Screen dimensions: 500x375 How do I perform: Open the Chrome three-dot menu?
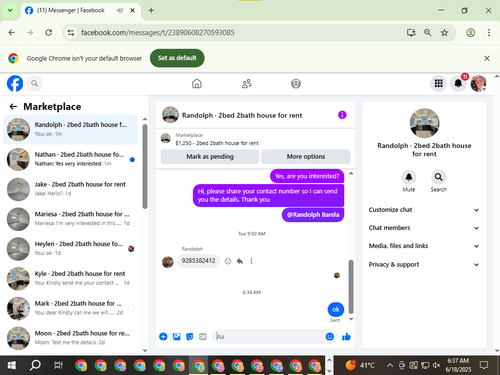[x=489, y=33]
